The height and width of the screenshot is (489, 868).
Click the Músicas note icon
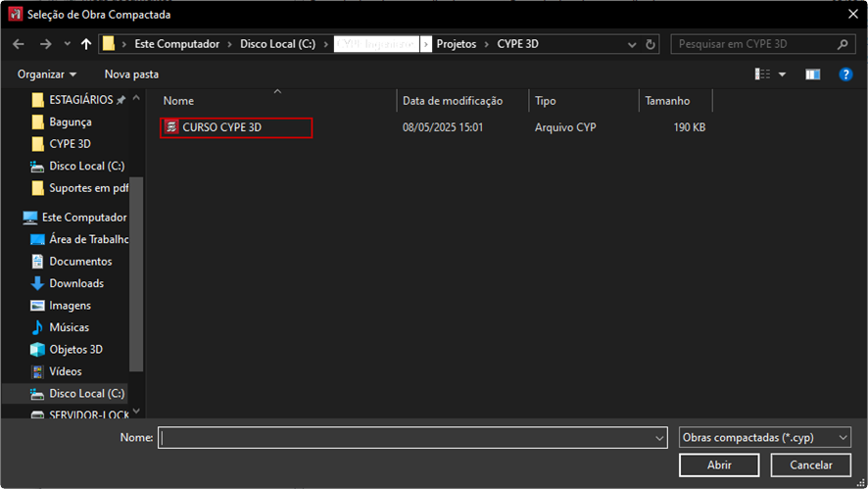37,328
